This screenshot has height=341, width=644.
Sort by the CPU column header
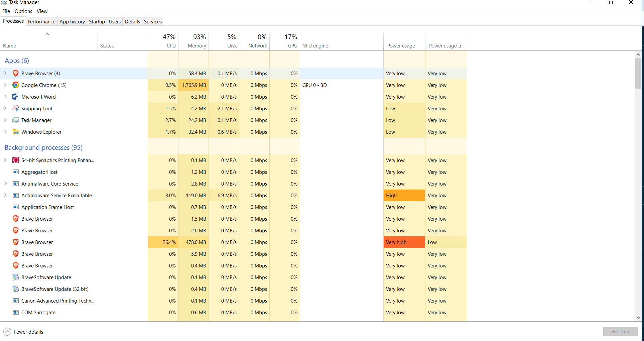click(x=163, y=41)
